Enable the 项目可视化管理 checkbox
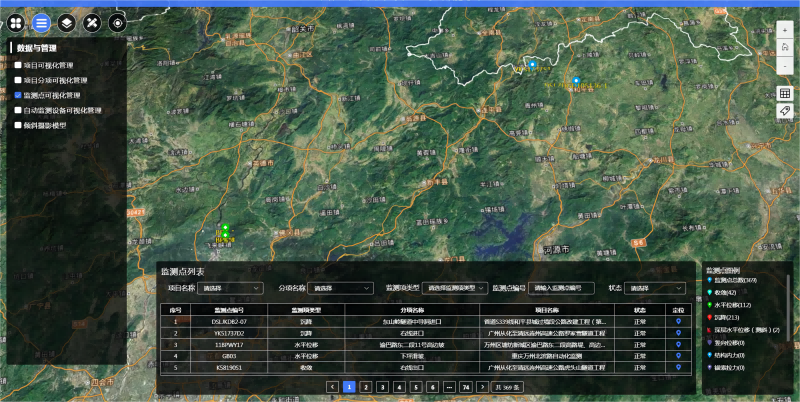This screenshot has width=800, height=402. pos(18,64)
